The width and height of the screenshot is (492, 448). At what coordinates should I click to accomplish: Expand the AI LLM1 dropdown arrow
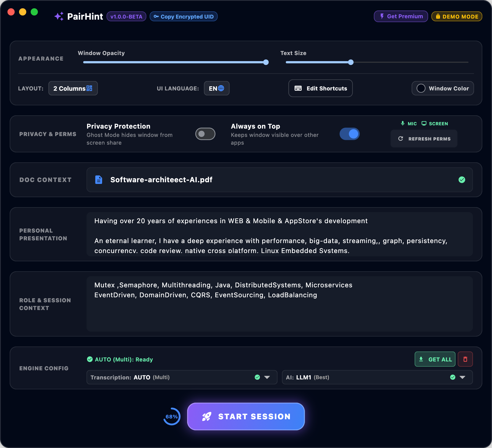click(462, 377)
